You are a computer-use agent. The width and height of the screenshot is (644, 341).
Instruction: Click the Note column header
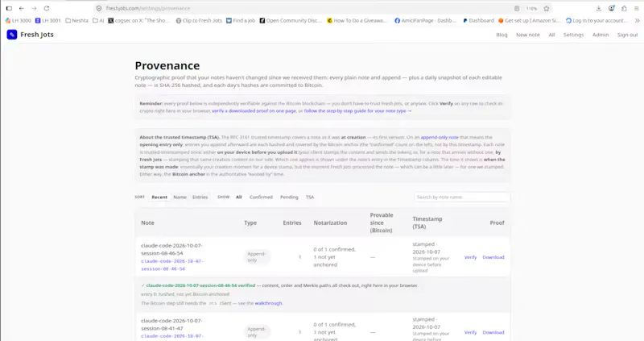[147, 223]
